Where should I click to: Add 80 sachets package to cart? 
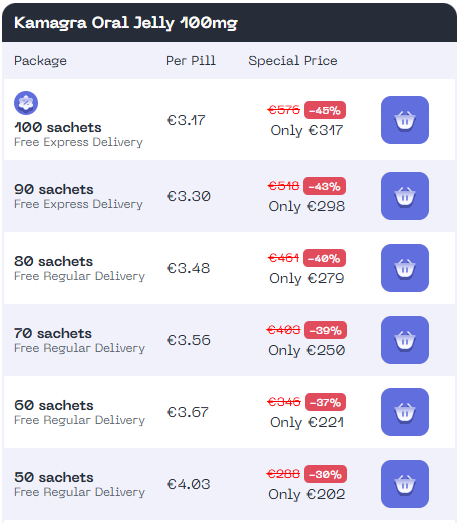pos(405,268)
